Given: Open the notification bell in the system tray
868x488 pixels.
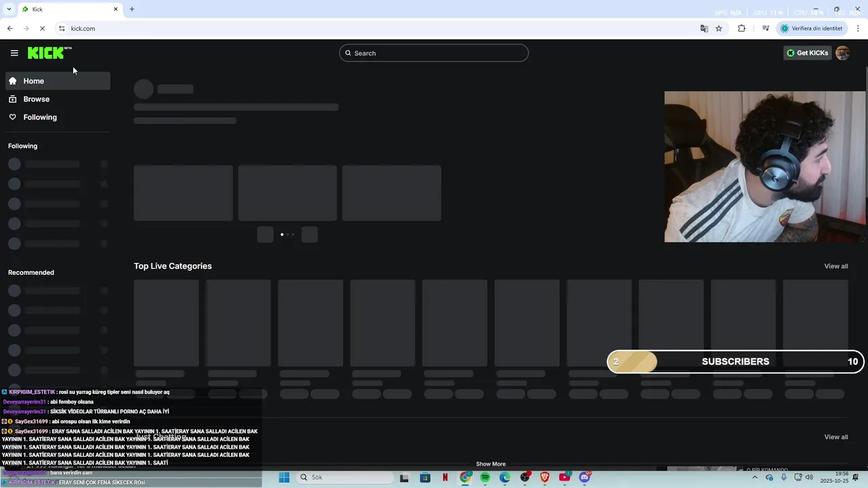Looking at the screenshot, I should (x=856, y=477).
